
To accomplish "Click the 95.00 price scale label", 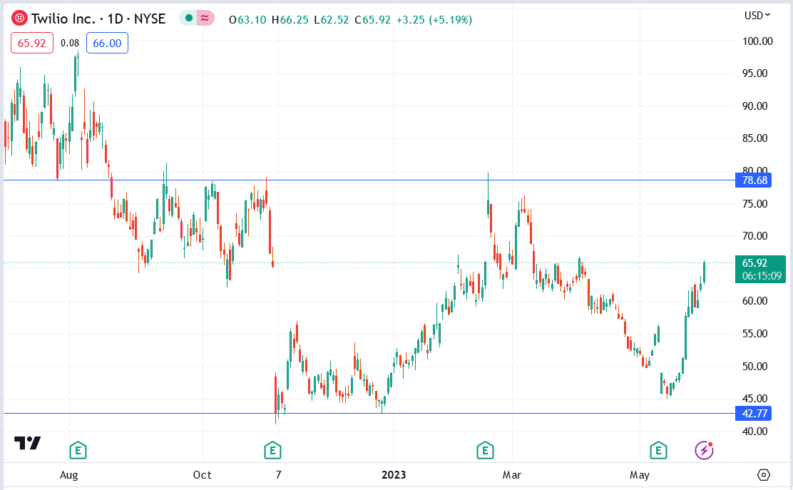I will pyautogui.click(x=755, y=73).
